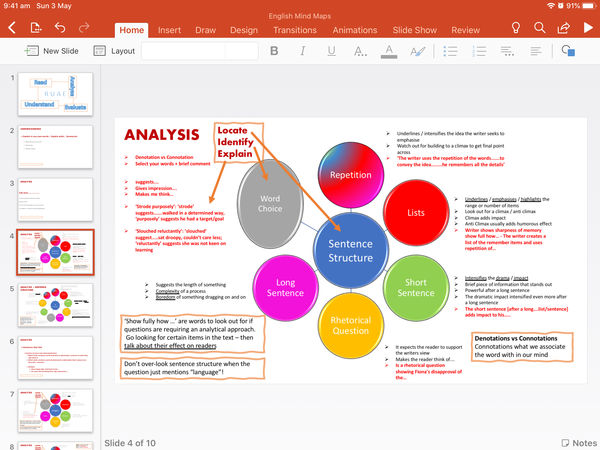Select slide 7 thumbnail
Image resolution: width=600 pixels, height=450 pixels.
coord(55,411)
